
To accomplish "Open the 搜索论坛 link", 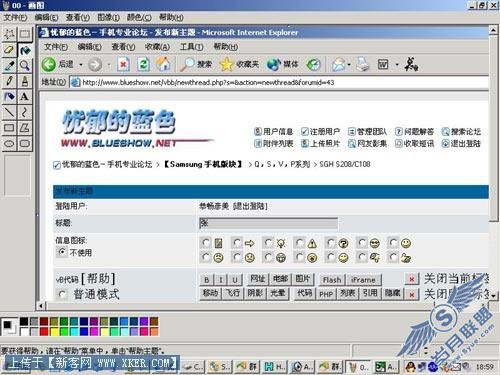I will pyautogui.click(x=462, y=132).
